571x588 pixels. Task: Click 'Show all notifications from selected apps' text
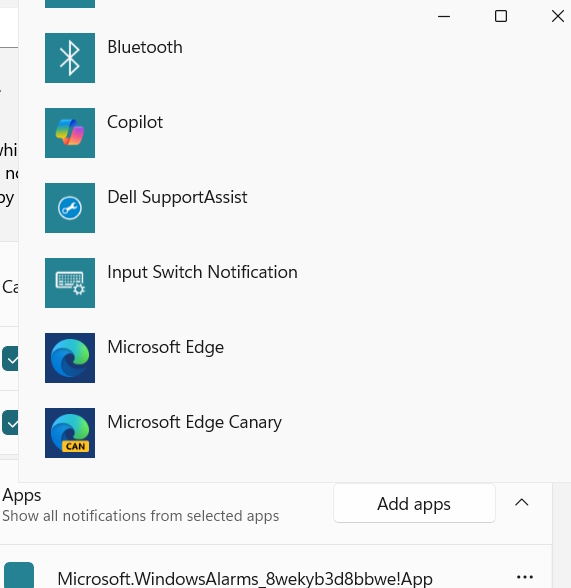pos(141,516)
